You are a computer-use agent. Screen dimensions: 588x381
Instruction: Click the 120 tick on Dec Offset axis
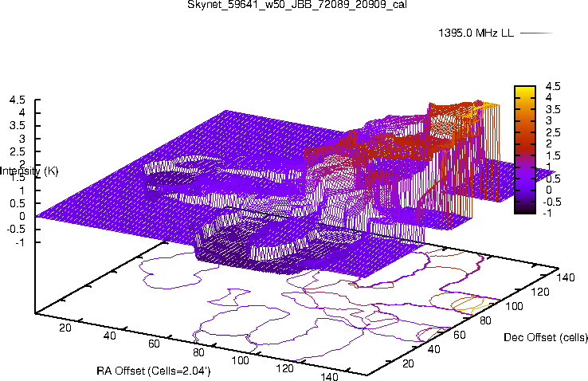540,292
